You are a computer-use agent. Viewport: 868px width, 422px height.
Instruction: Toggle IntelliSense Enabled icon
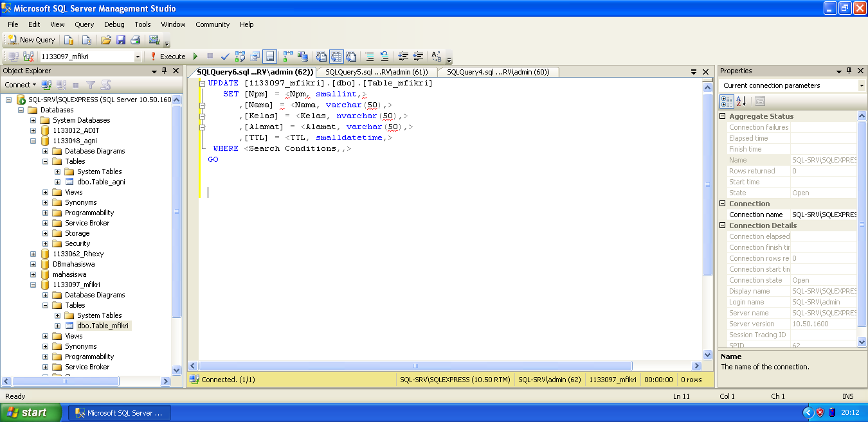(270, 57)
